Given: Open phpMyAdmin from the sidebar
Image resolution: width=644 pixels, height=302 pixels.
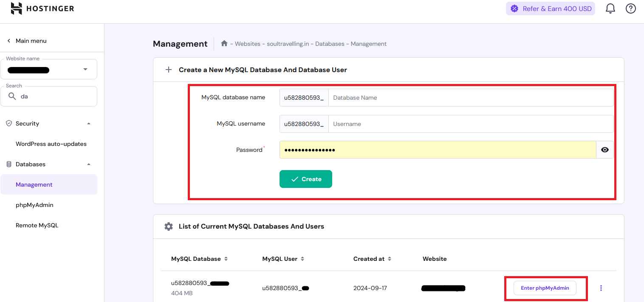Looking at the screenshot, I should coord(34,205).
